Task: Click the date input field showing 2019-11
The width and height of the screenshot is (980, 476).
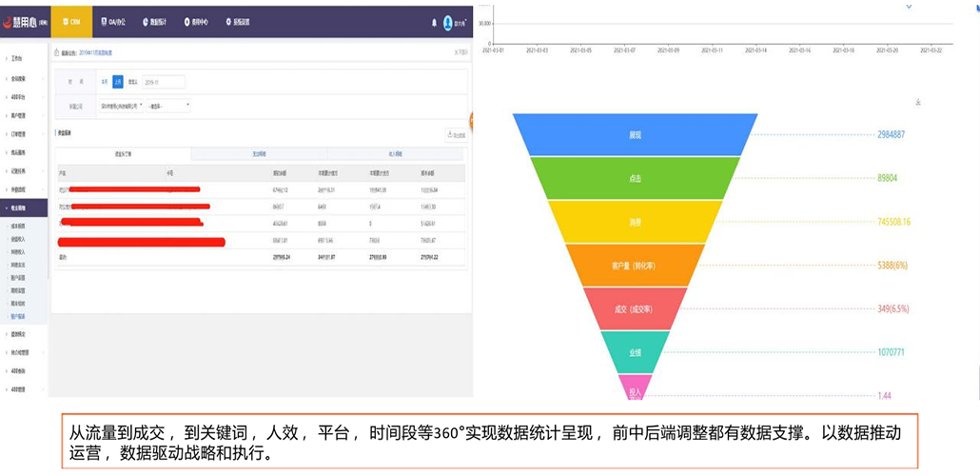Action: pyautogui.click(x=164, y=82)
